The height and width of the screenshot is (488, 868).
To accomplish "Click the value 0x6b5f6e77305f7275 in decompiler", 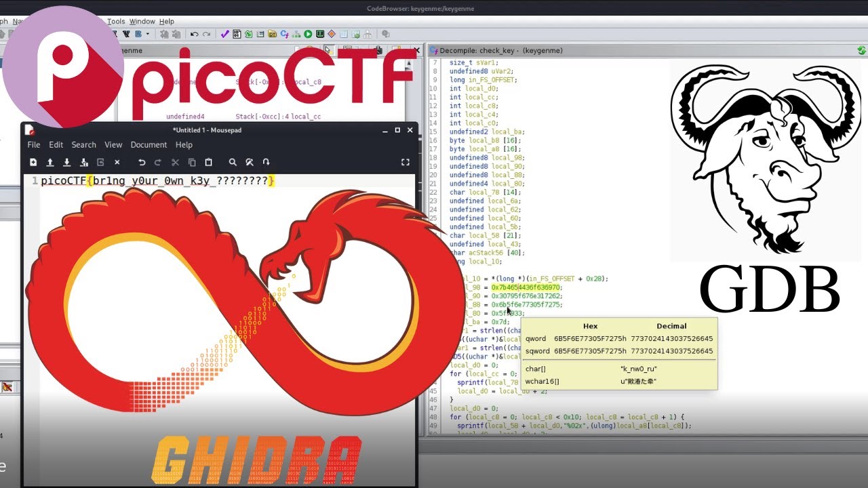I will [x=527, y=305].
